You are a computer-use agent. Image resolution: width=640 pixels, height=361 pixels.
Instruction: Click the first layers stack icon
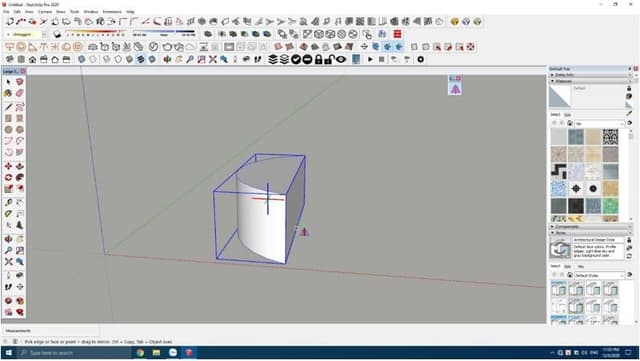pos(273,59)
